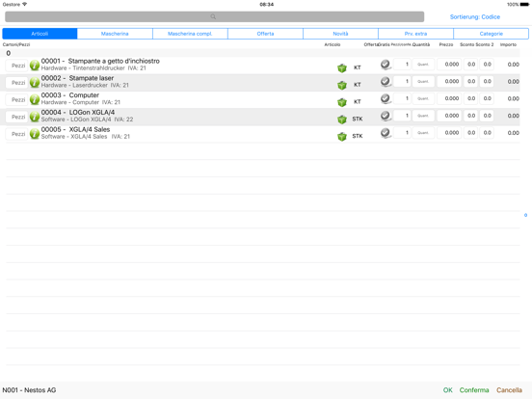Screen dimensions: 532x399
Task: Tap green box icon in Stampante a getto row
Action: click(x=342, y=67)
